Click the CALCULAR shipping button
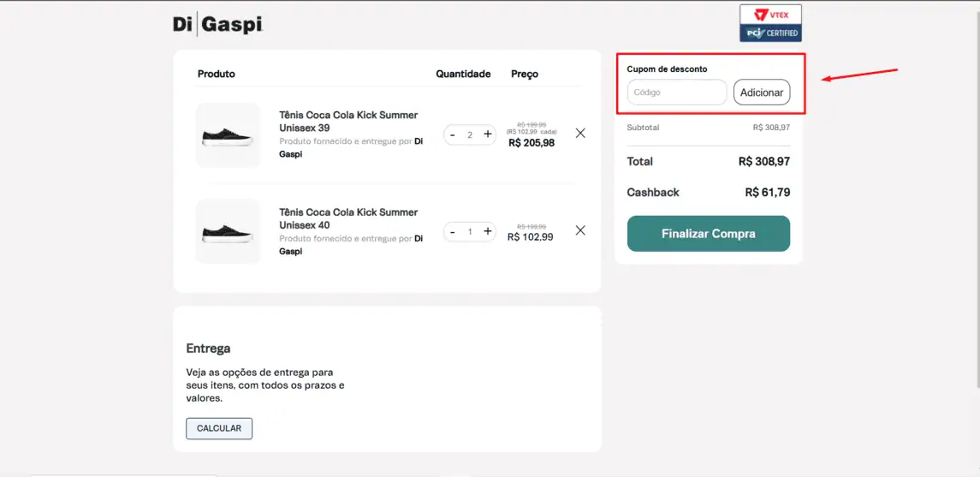 pos(219,428)
